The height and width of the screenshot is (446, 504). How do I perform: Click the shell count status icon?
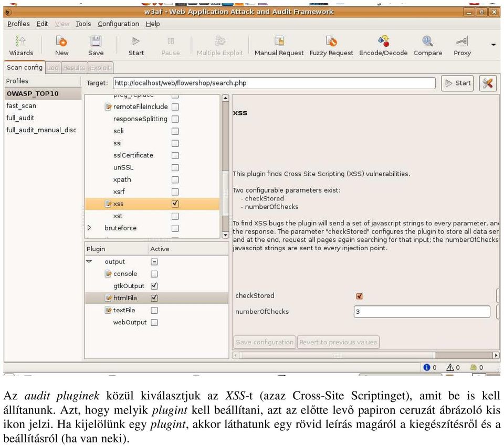[x=473, y=367]
